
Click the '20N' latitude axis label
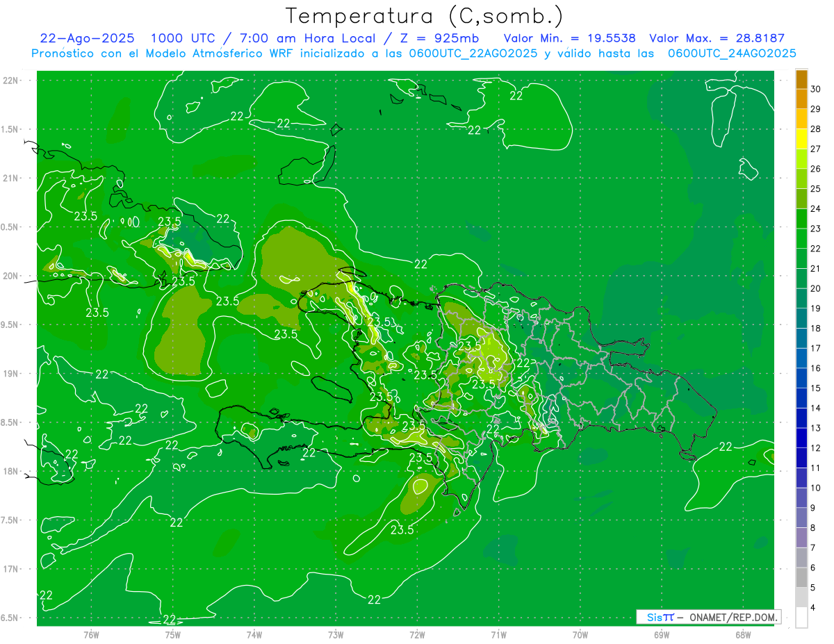pos(10,276)
